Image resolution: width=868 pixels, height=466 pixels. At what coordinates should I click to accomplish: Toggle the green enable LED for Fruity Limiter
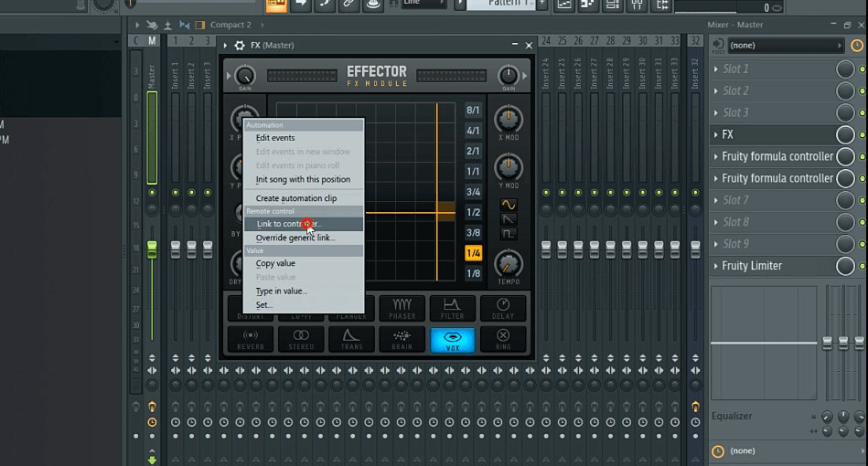tap(862, 267)
